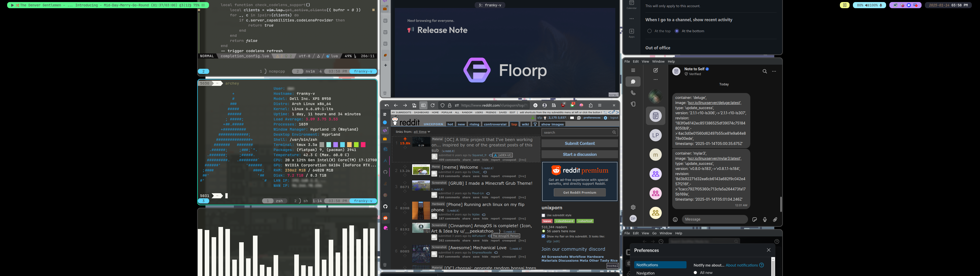980x276 pixels.
Task: Uncheck 'Show my flair on this subreddit'
Action: click(543, 236)
